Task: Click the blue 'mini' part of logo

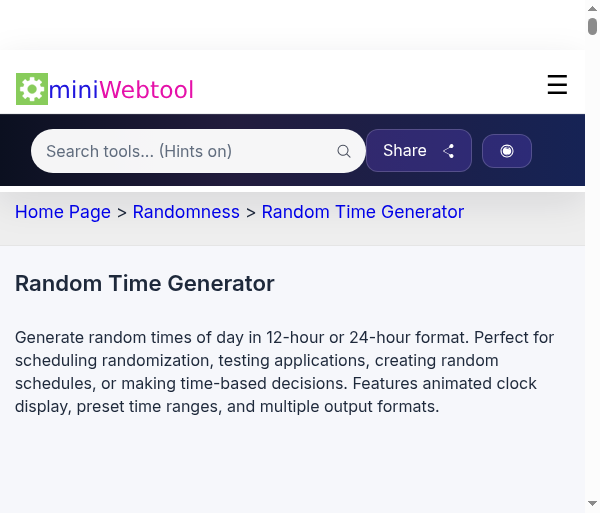Action: [x=74, y=90]
